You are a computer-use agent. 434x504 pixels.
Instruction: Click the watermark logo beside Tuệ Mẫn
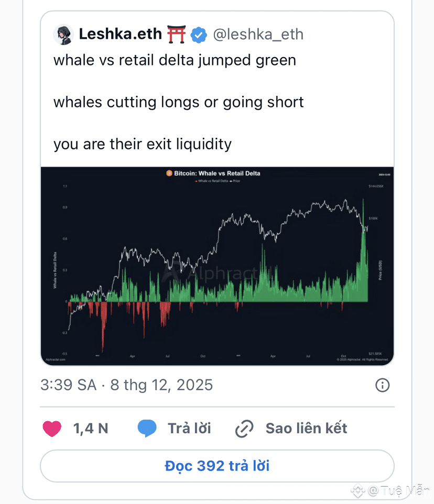[358, 491]
